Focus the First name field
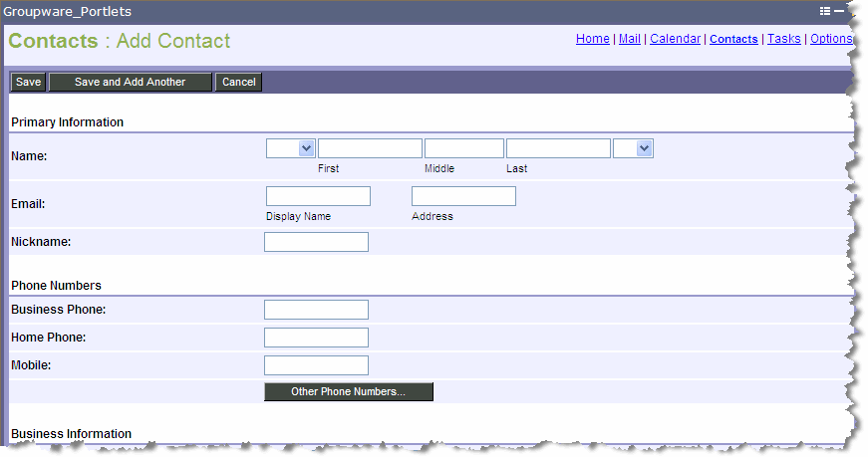This screenshot has height=457, width=868. [x=371, y=148]
